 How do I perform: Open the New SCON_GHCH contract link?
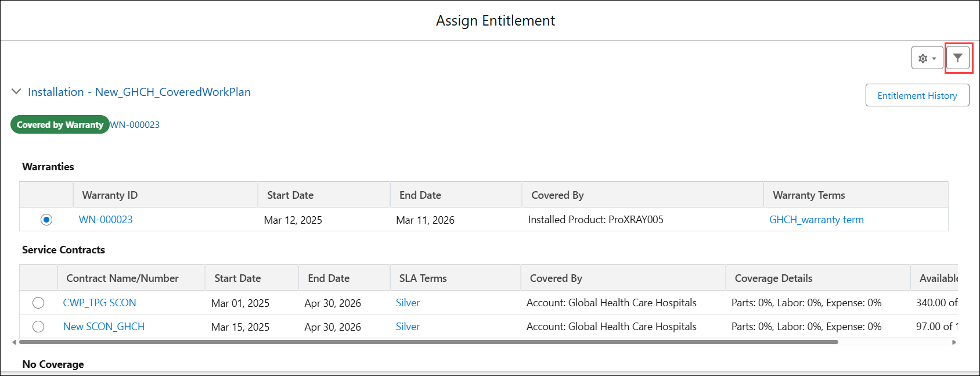pyautogui.click(x=104, y=327)
